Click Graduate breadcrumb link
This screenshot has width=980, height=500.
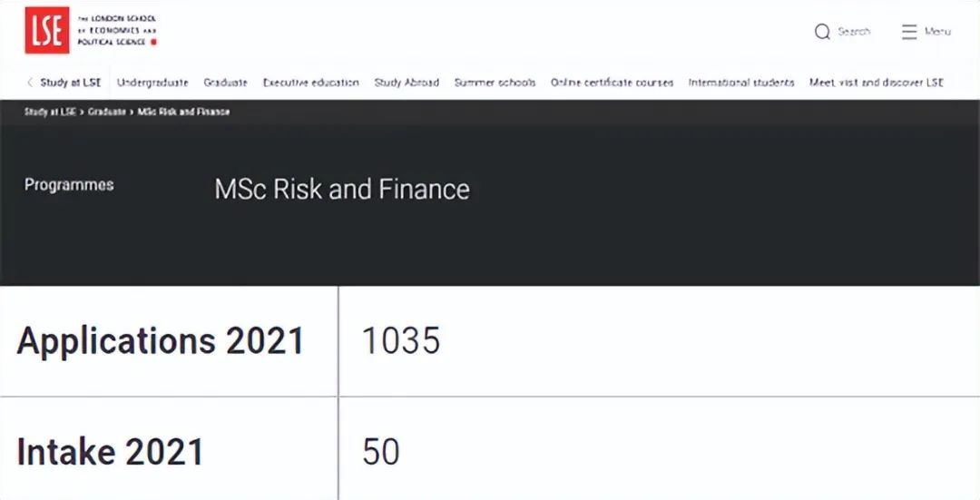click(107, 112)
